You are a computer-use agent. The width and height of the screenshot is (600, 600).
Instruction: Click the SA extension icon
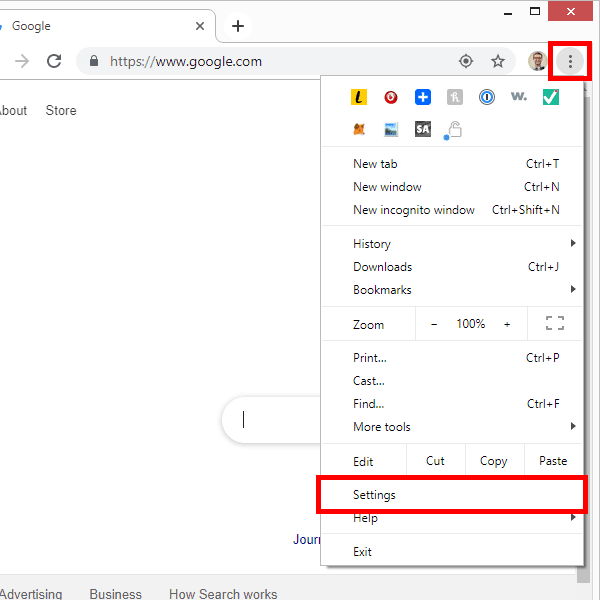(423, 129)
